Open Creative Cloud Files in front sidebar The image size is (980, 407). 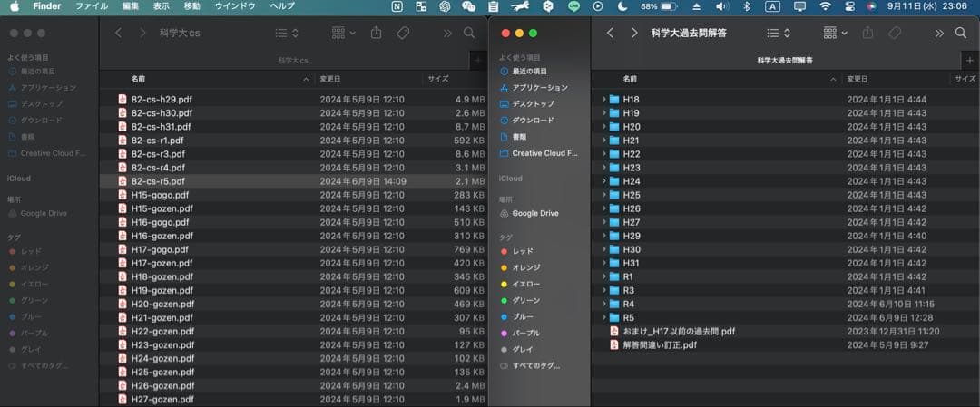click(x=539, y=153)
